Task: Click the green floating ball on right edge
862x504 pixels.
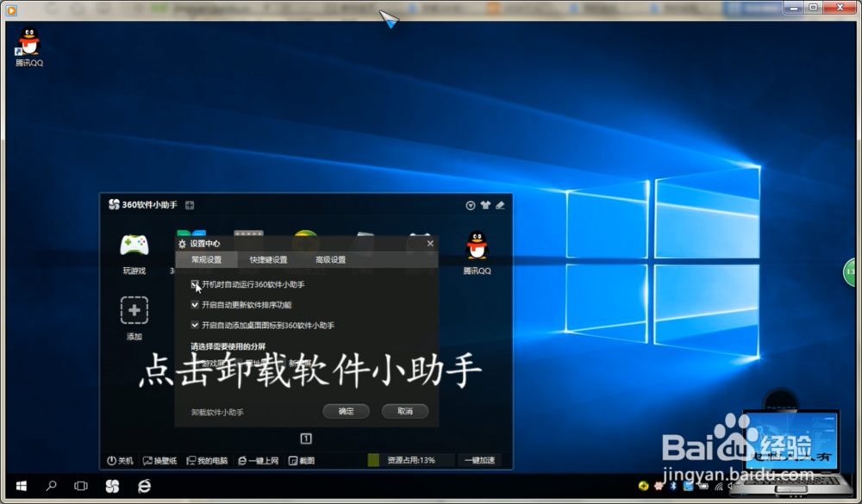Action: click(x=851, y=271)
